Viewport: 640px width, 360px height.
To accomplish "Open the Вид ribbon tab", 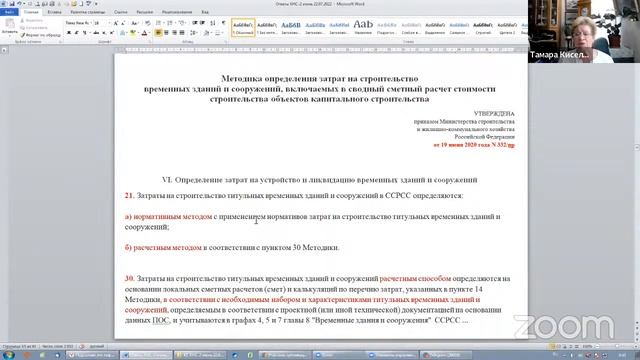I will [x=205, y=12].
